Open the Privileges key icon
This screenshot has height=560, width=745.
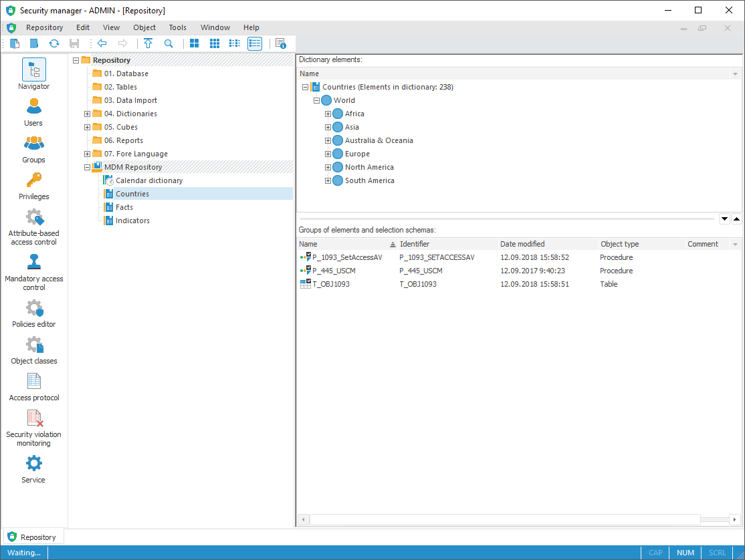click(33, 185)
